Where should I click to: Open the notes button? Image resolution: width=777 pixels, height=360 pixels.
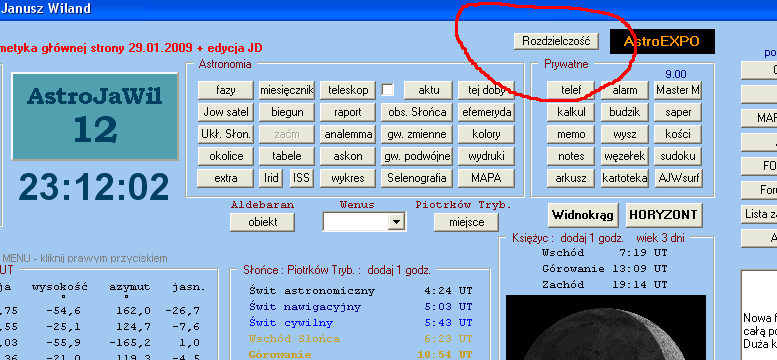[571, 156]
